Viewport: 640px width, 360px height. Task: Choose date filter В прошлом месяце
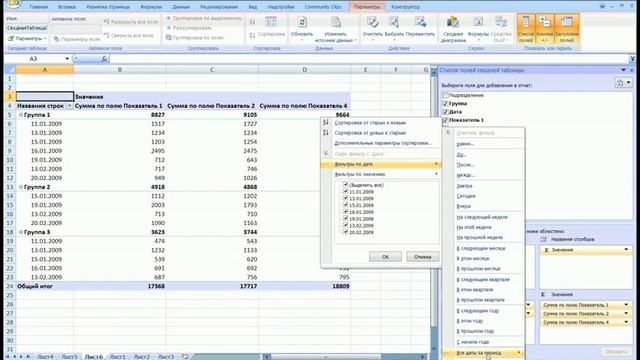point(478,269)
